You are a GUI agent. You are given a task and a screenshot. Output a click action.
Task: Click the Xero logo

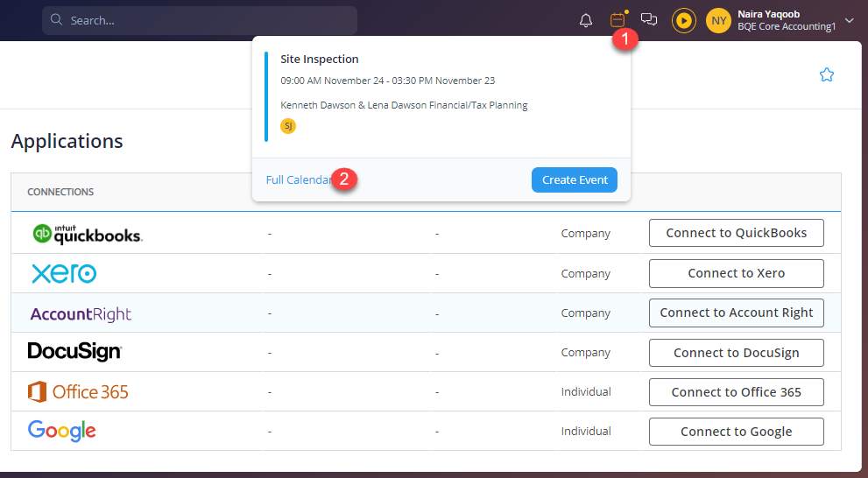tap(64, 273)
